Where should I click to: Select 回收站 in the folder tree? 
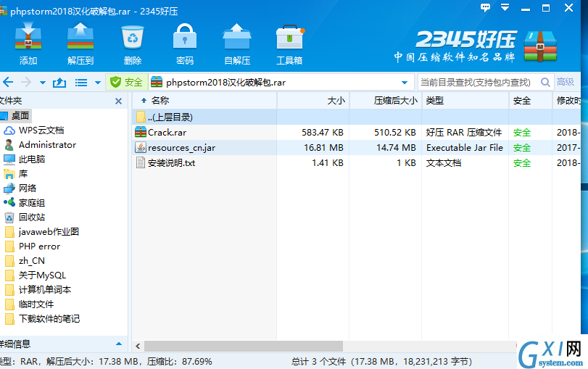click(32, 217)
